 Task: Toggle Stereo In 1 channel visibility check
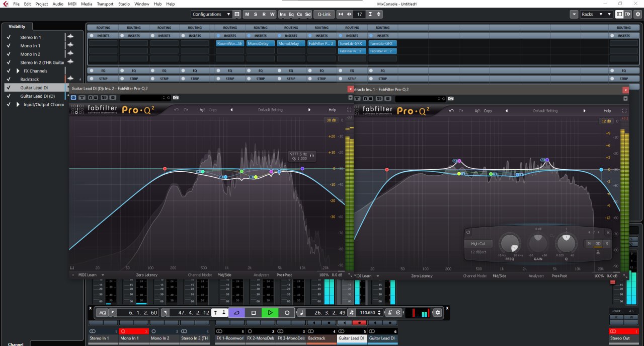point(9,37)
